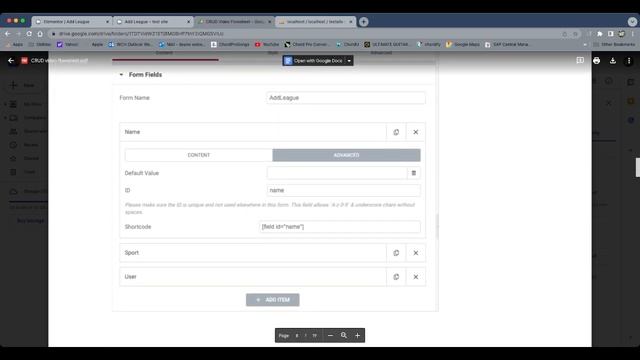
Task: Select the CRUD Video Flowsheet browser tab
Action: click(x=235, y=22)
